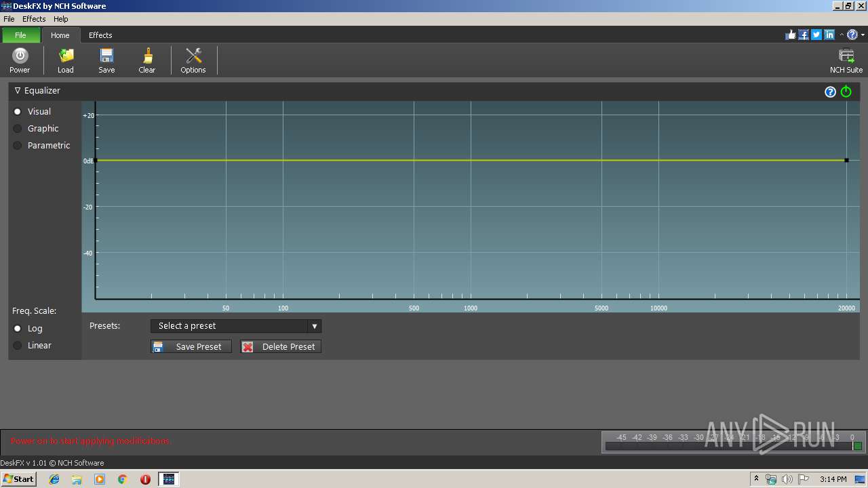Launch Internet Explorer from the taskbar
This screenshot has width=868, height=488.
[54, 479]
